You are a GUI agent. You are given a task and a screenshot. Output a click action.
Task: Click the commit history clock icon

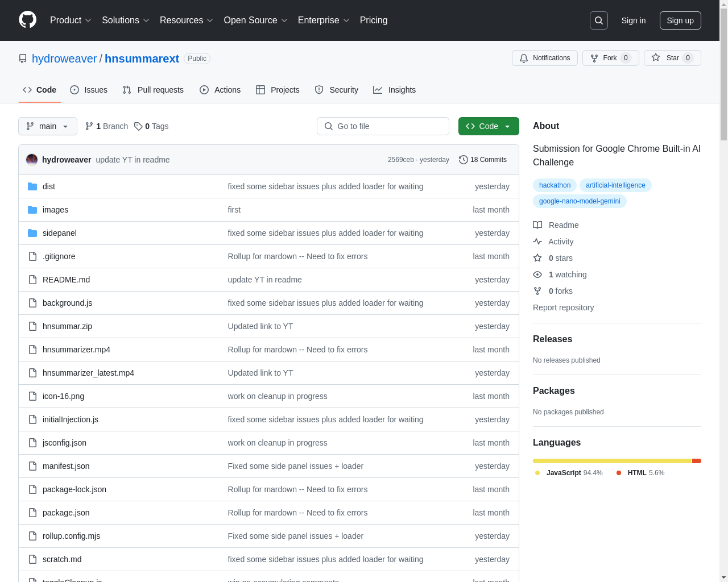click(x=464, y=160)
